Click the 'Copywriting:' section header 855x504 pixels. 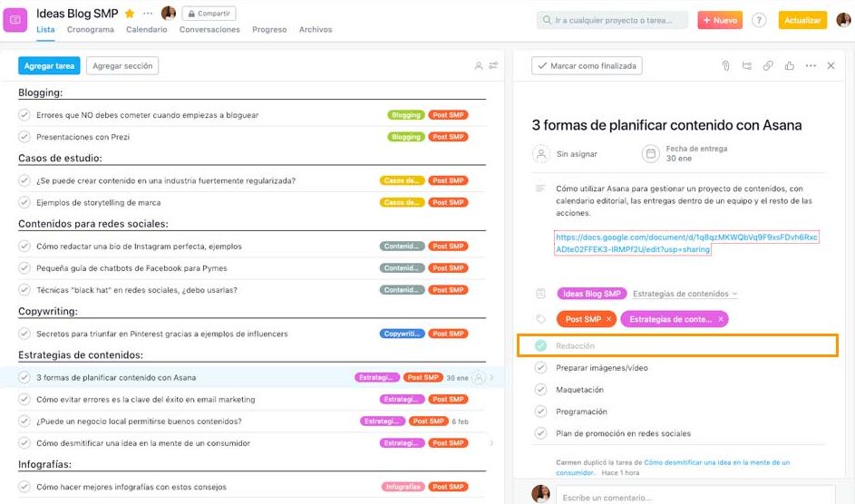(x=48, y=311)
